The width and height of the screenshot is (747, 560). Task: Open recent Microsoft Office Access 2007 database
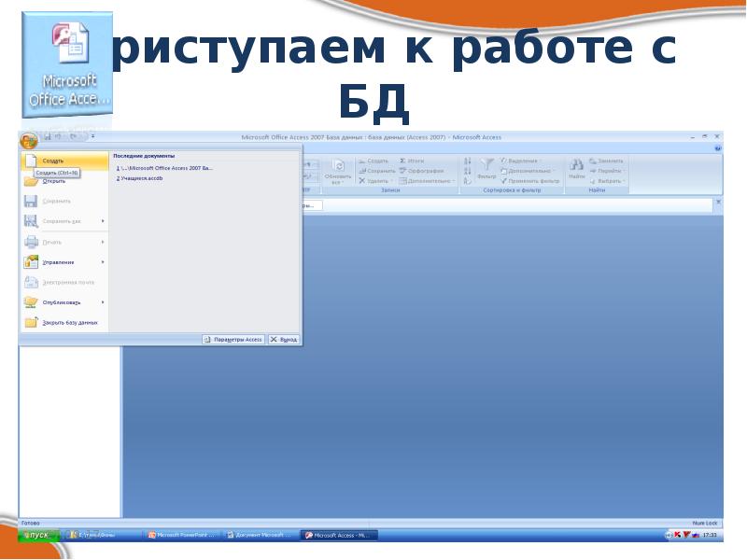(164, 168)
